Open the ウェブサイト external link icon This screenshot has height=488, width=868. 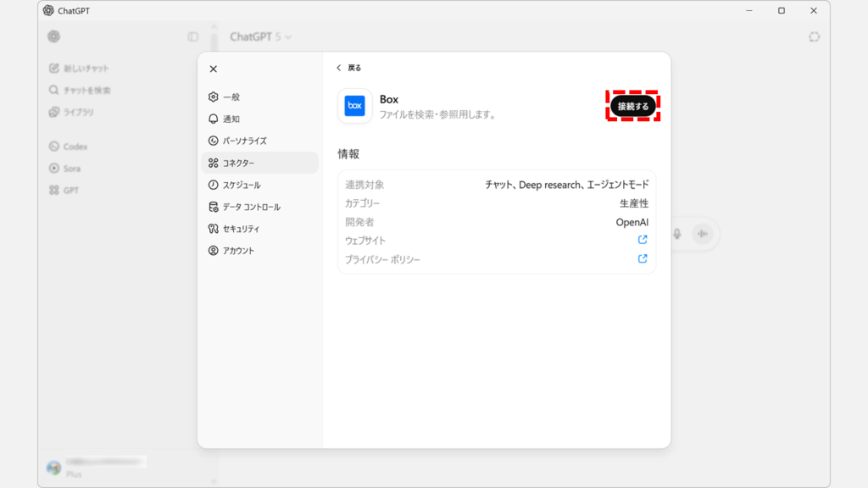tap(643, 240)
